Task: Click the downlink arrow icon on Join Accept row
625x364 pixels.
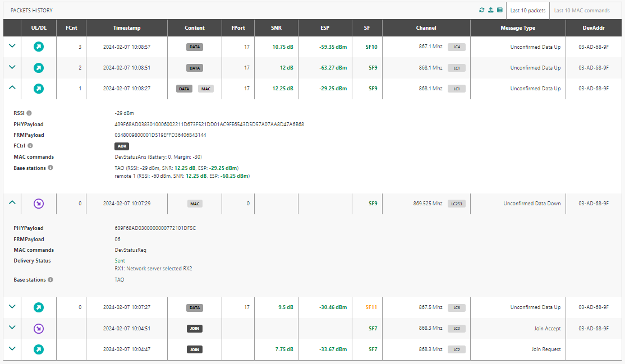Action: pos(38,329)
